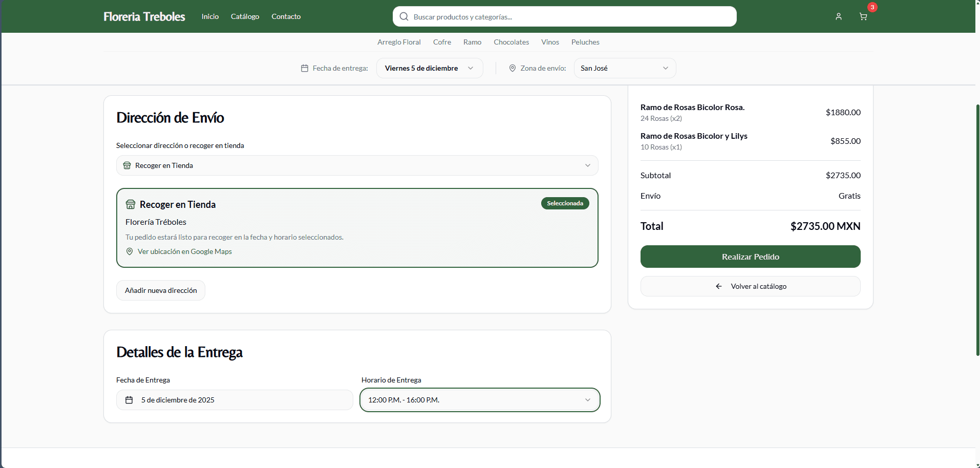
Task: Click the user account icon
Action: tap(839, 16)
